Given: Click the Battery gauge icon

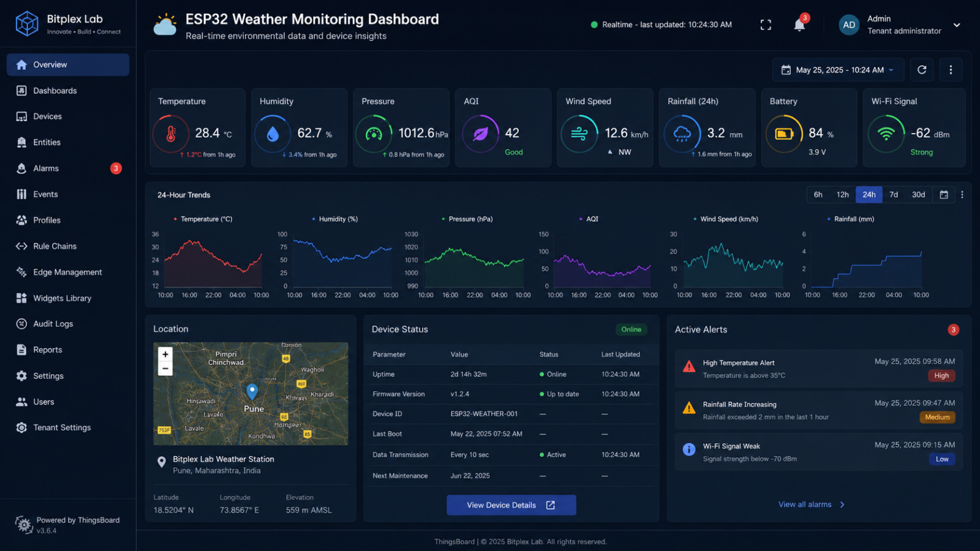Looking at the screenshot, I should [x=784, y=134].
